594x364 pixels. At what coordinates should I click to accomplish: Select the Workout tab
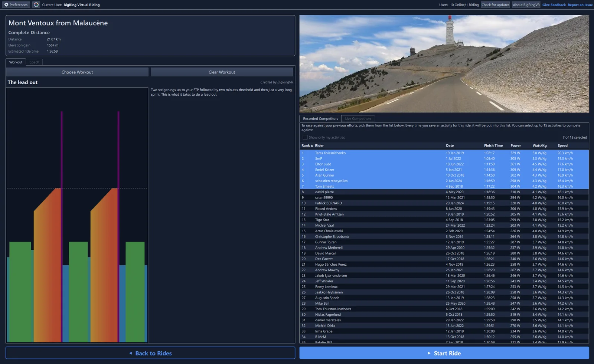pyautogui.click(x=16, y=62)
